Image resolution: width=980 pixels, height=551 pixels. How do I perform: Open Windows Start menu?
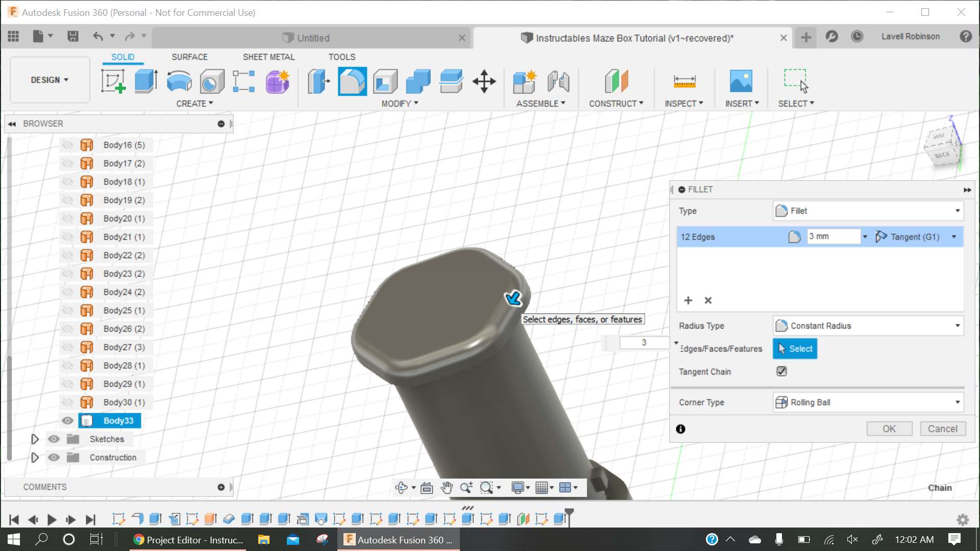tap(14, 539)
